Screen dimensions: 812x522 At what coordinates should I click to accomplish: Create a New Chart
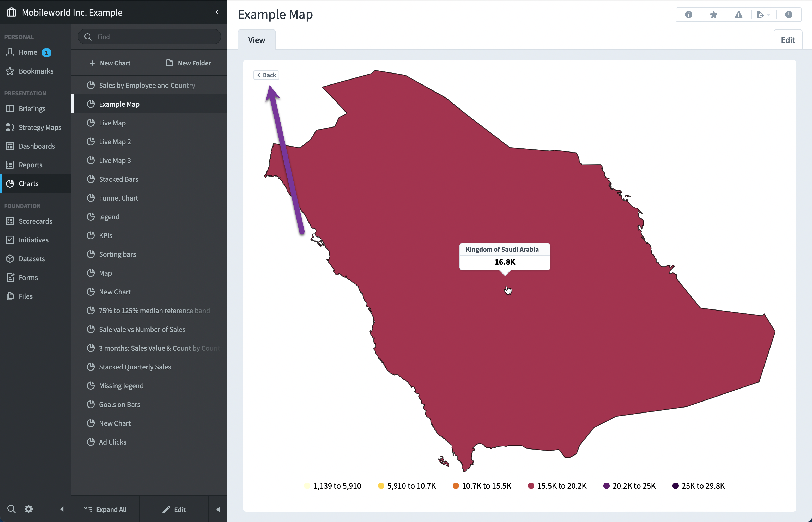(110, 63)
